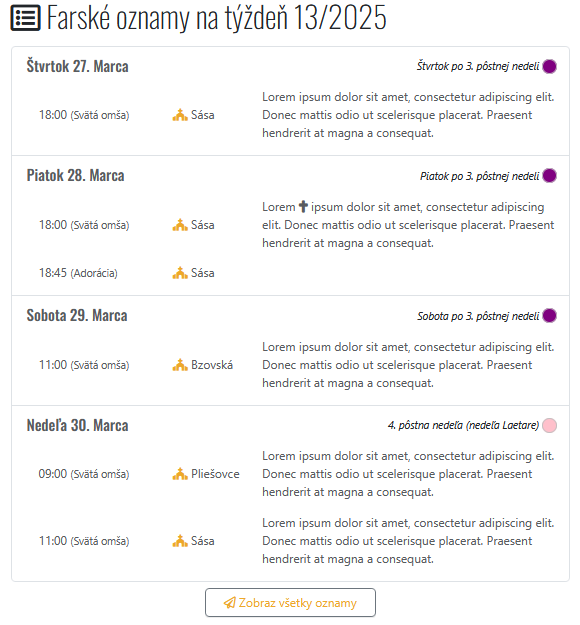Click Bzovská location name
This screenshot has width=580, height=625.
212,365
